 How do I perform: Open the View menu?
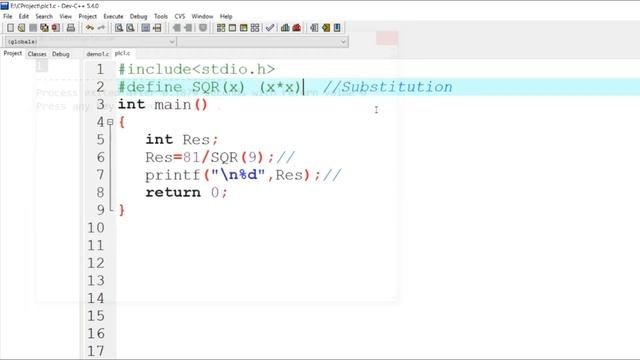point(66,16)
